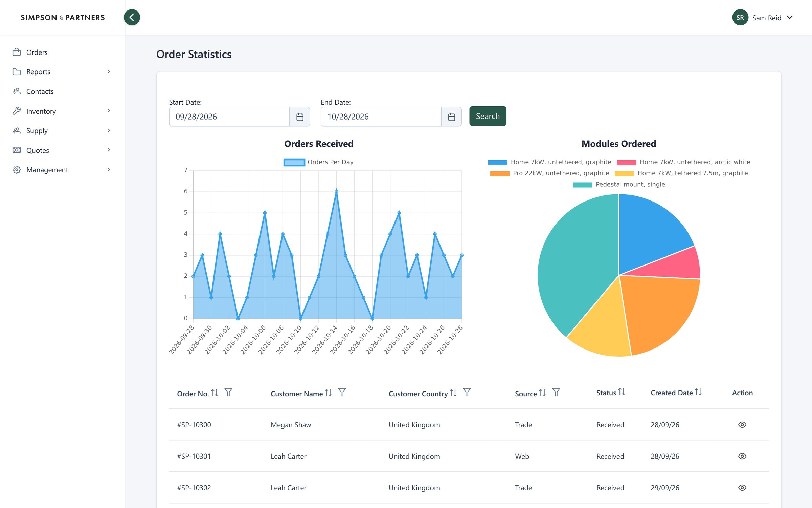Sort table by Order No.
This screenshot has height=508, width=812.
215,393
